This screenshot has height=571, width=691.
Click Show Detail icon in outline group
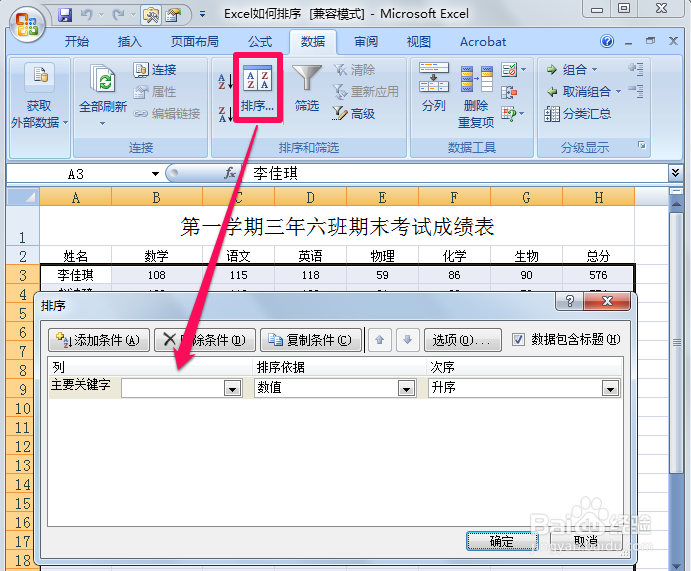[x=636, y=69]
